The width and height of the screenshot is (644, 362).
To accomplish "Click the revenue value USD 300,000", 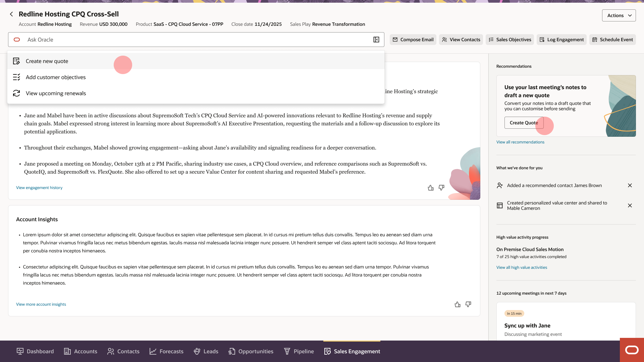I will pos(113,24).
